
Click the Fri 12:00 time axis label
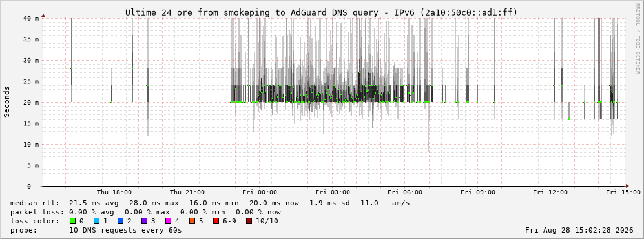[550, 192]
